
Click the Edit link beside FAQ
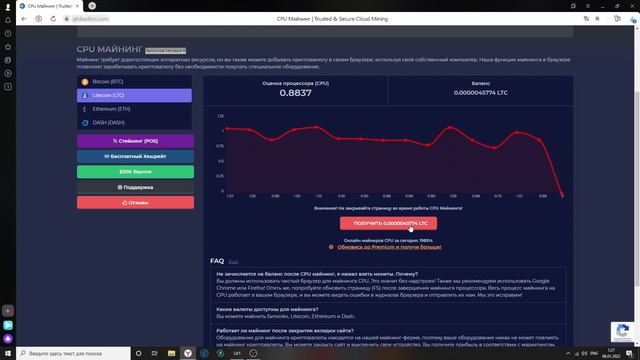233,261
